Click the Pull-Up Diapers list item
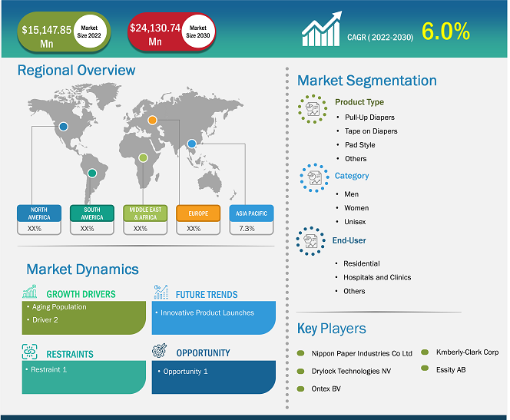This screenshot has width=510, height=420. click(x=369, y=117)
